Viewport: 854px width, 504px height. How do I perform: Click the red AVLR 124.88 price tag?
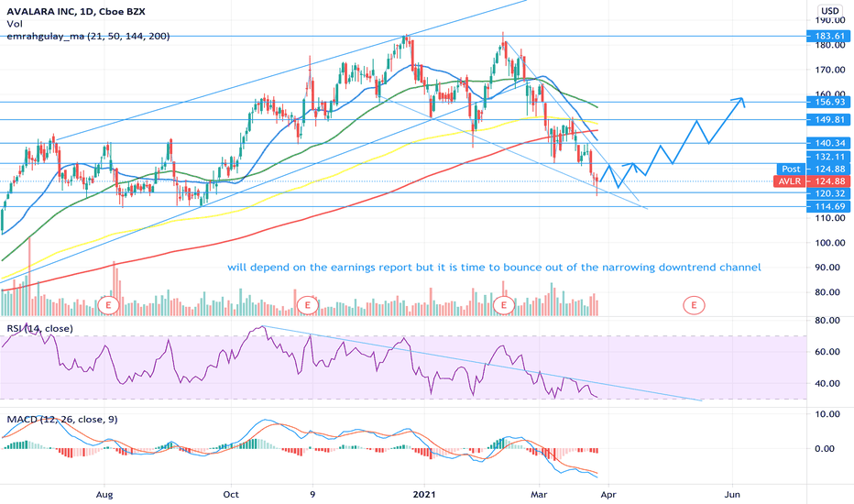coord(812,181)
